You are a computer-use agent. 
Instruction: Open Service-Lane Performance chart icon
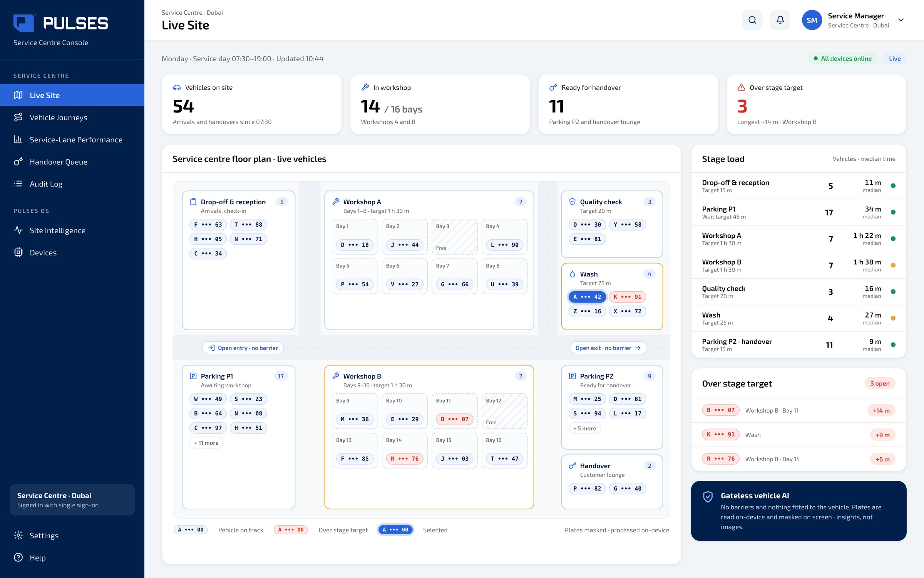click(x=18, y=139)
